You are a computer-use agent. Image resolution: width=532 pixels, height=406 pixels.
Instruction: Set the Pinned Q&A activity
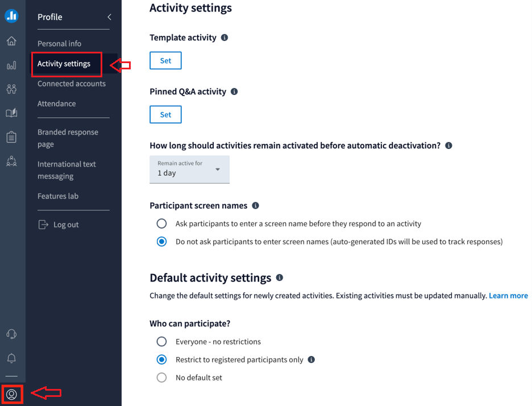[x=165, y=114]
